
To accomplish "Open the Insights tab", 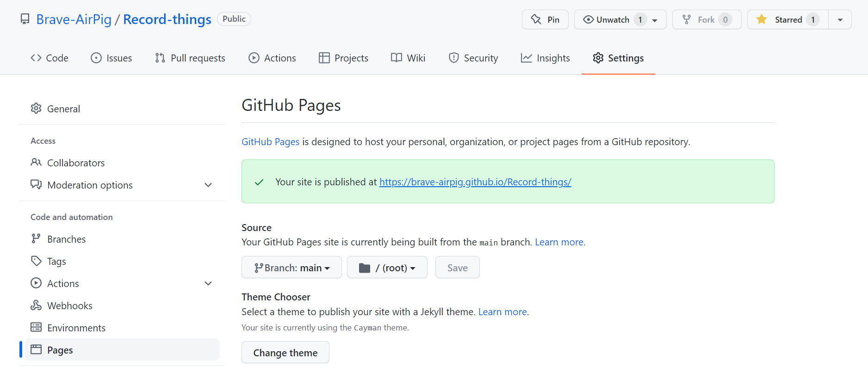I will tap(546, 58).
